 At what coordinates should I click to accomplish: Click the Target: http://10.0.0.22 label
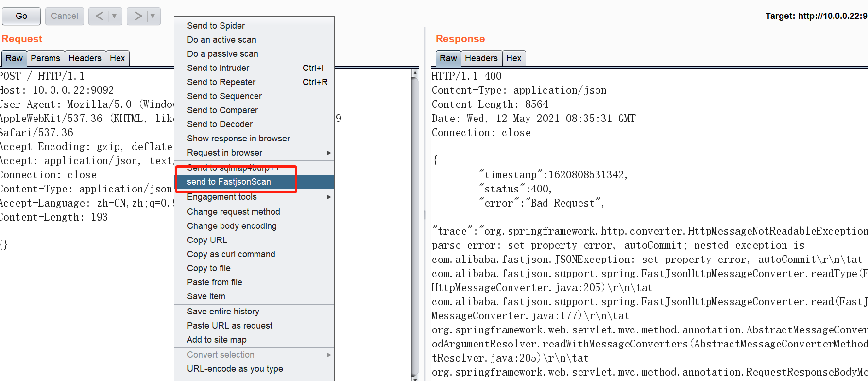[x=816, y=16]
